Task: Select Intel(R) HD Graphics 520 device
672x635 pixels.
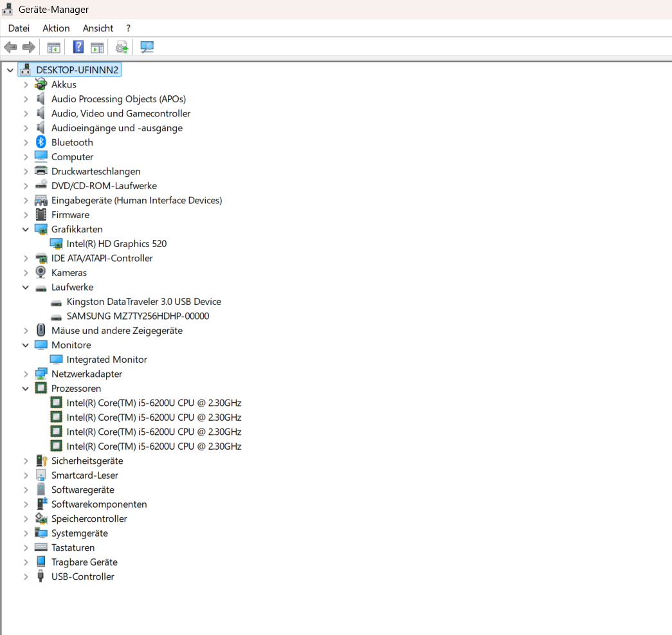Action: 116,244
